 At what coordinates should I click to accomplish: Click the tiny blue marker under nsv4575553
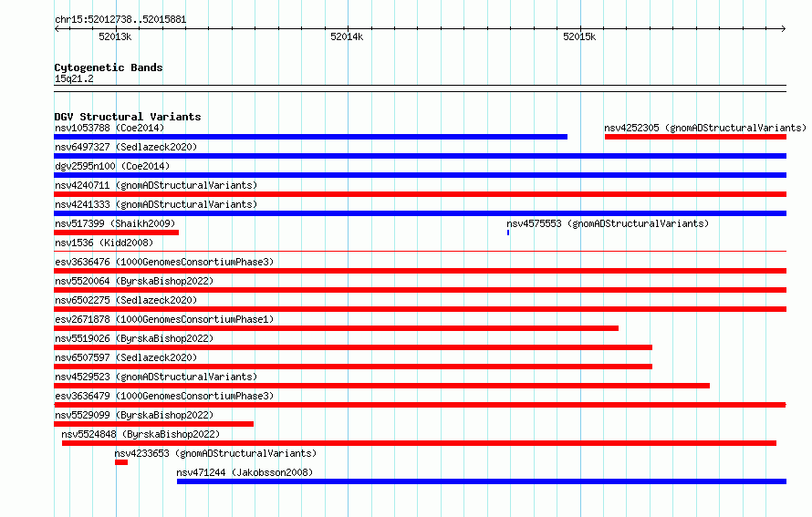(508, 233)
